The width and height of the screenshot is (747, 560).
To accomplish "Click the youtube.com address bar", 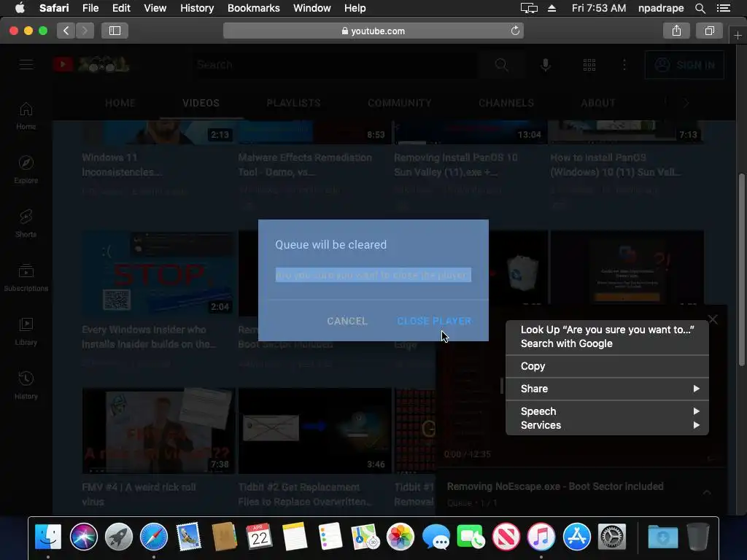I will (x=373, y=31).
